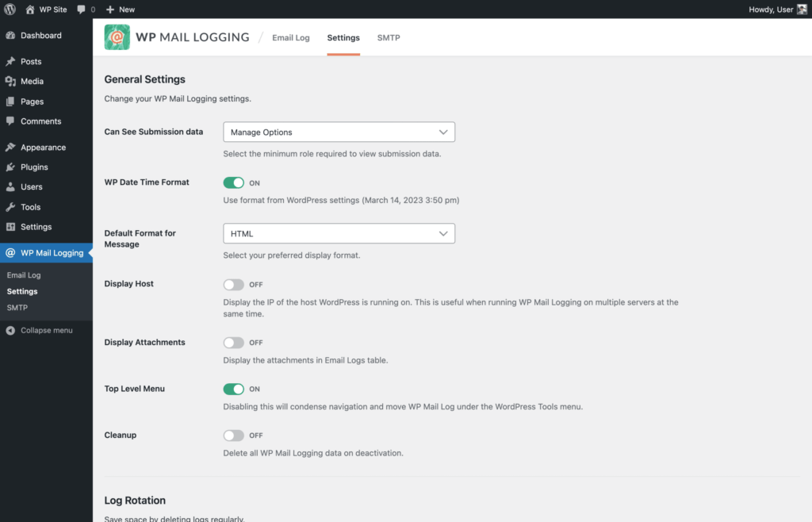812x522 pixels.
Task: Click the WordPress logo in the admin bar
Action: click(x=10, y=9)
